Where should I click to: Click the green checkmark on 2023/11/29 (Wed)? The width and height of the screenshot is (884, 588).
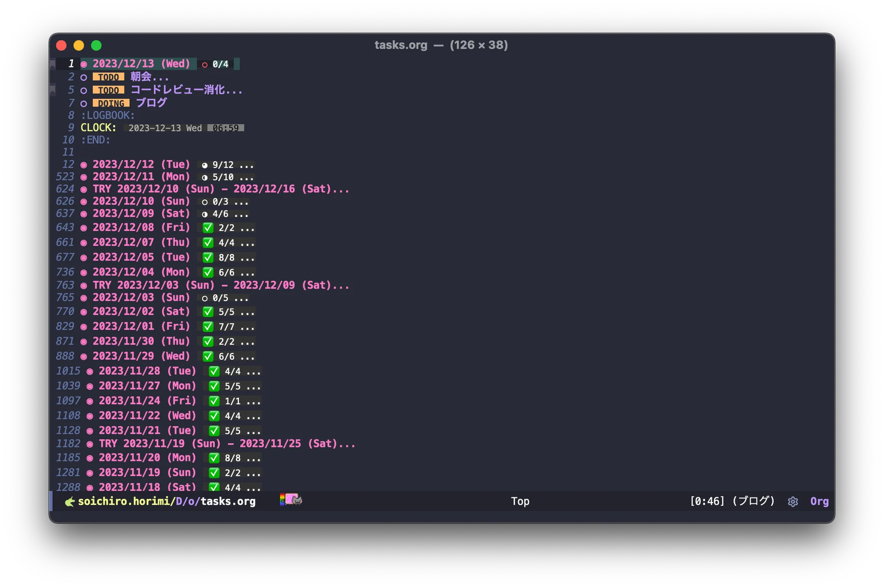208,356
